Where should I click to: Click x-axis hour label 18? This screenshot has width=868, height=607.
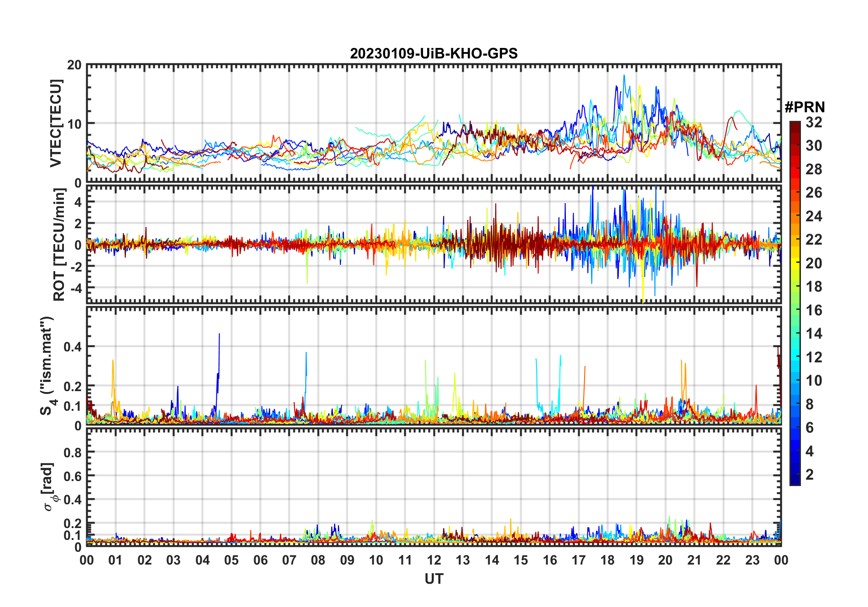pyautogui.click(x=607, y=560)
